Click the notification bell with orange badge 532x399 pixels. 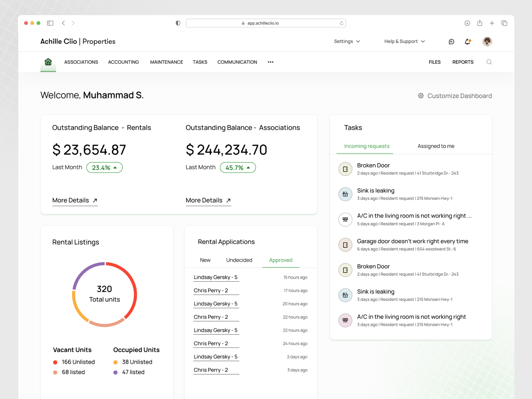pos(467,41)
